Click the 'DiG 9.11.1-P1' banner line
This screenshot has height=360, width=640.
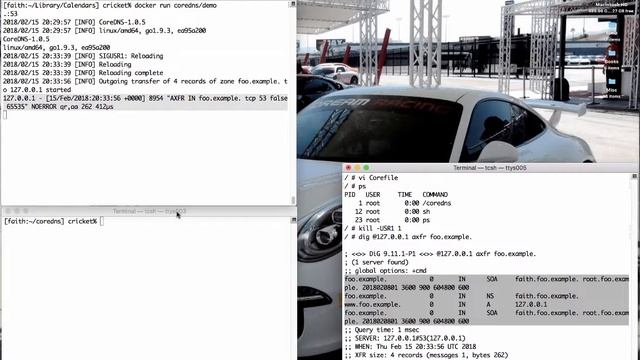pos(440,254)
